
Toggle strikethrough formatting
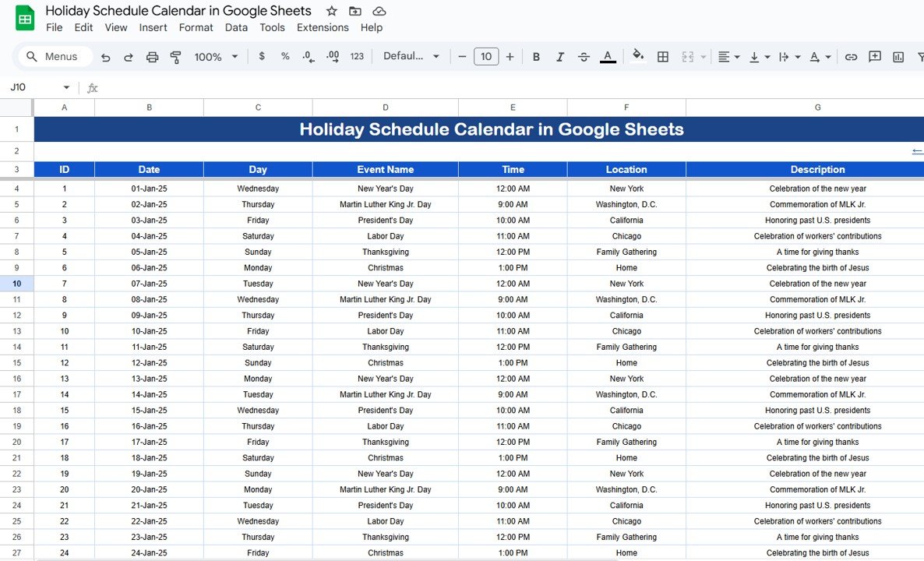pos(584,57)
